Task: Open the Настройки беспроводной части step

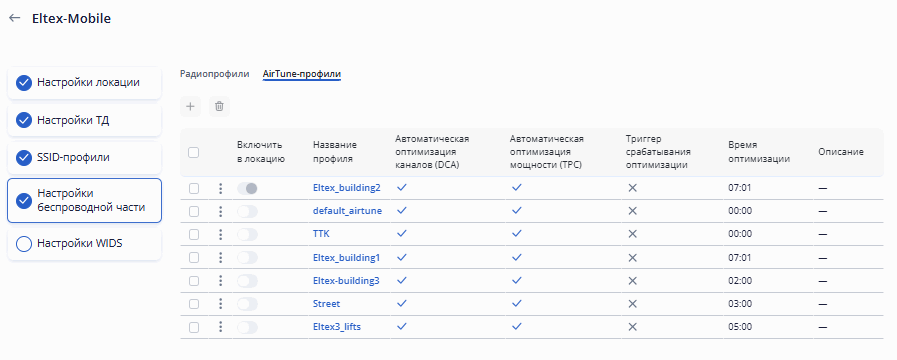Action: point(84,200)
